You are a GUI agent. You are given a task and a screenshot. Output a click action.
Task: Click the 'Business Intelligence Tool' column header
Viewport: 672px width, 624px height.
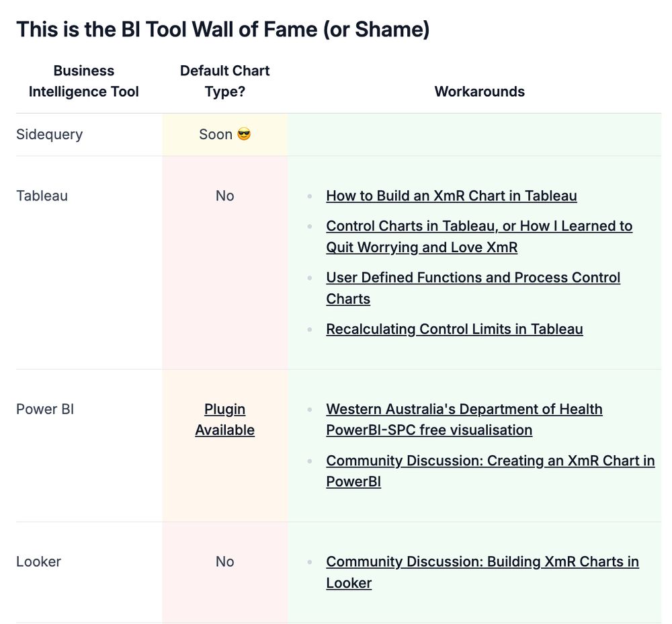tap(84, 81)
